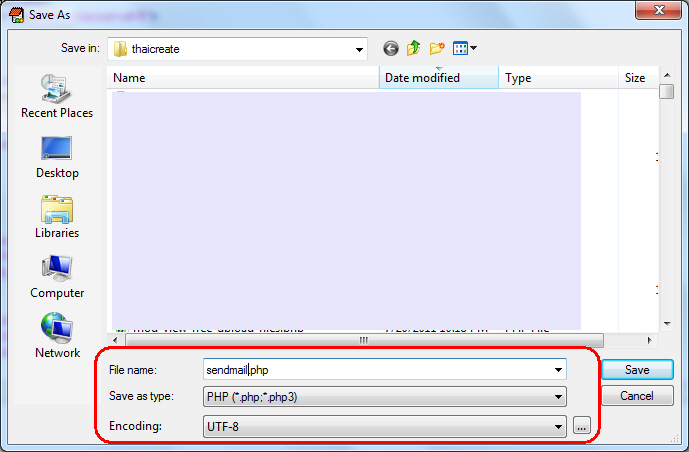Expand the File name dropdown arrow
The height and width of the screenshot is (452, 689).
(x=558, y=370)
